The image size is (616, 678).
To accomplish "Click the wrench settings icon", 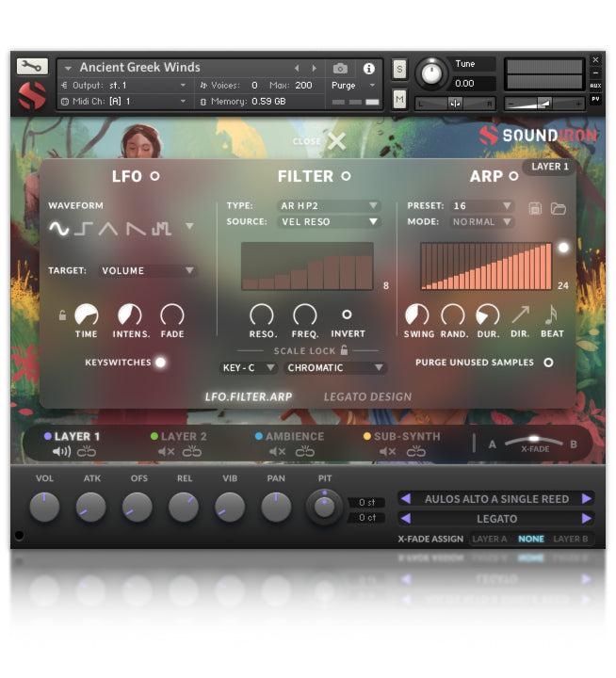I will pos(31,67).
